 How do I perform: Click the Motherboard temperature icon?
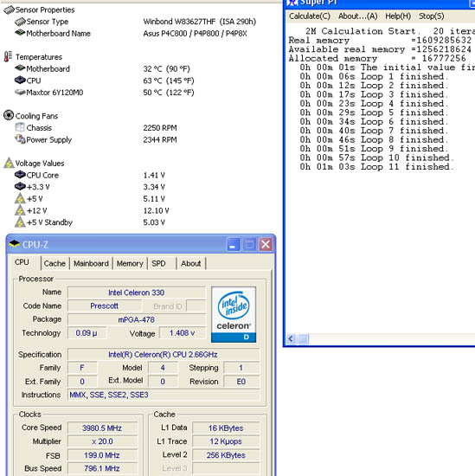(x=20, y=68)
